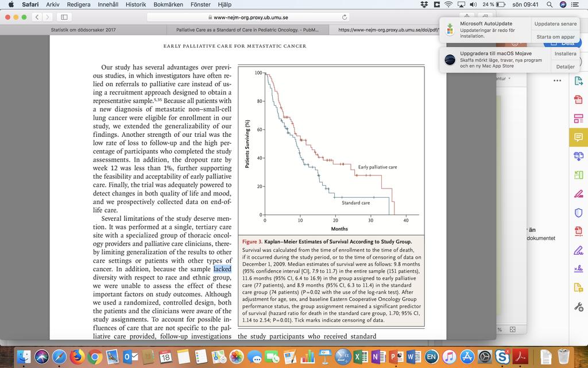Open the Redigera menu

79,5
